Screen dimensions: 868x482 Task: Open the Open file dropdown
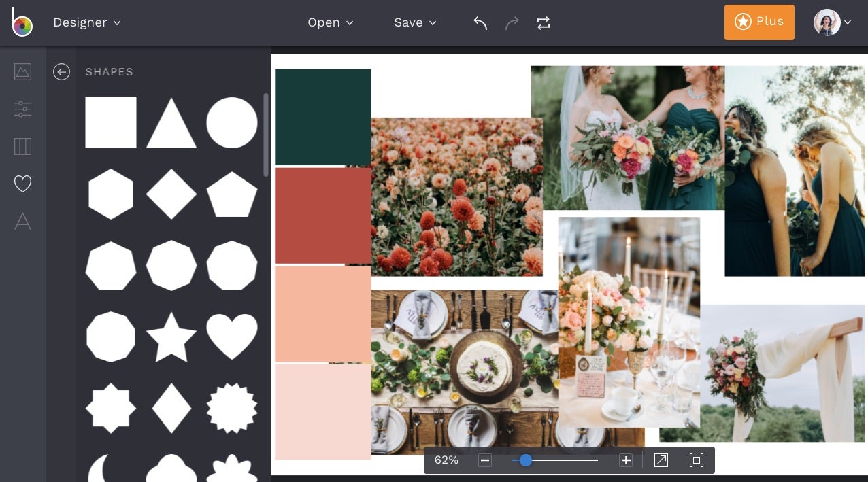[330, 22]
